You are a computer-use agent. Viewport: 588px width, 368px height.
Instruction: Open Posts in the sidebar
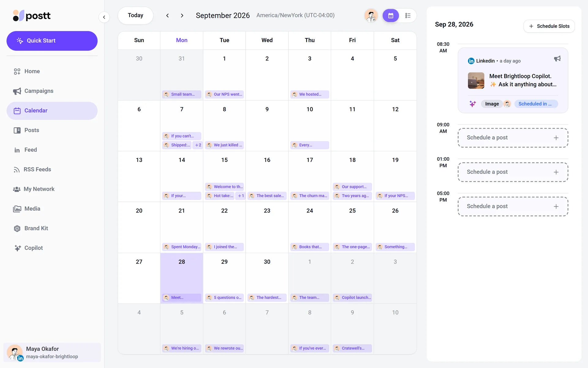click(52, 130)
